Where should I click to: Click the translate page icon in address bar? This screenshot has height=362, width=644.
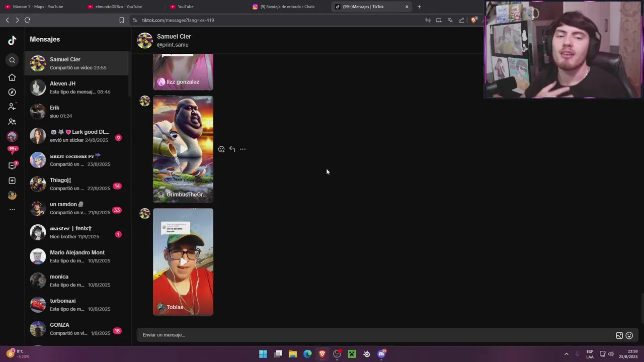click(450, 20)
